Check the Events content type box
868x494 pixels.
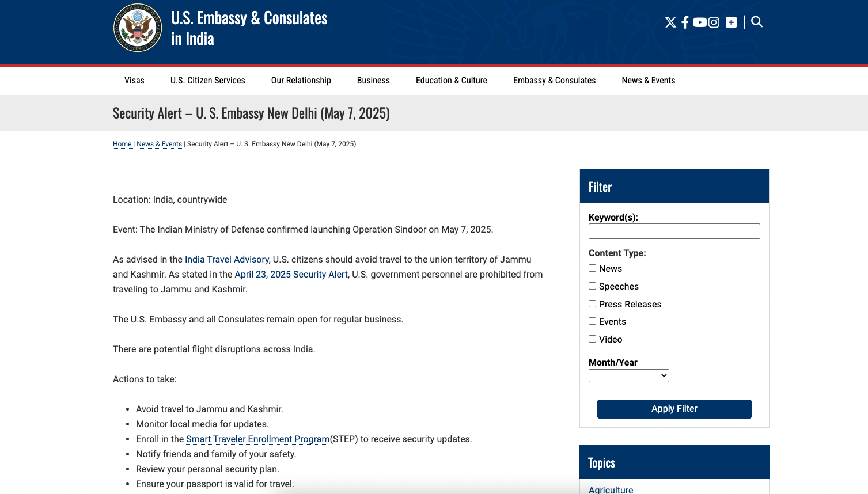click(x=592, y=321)
